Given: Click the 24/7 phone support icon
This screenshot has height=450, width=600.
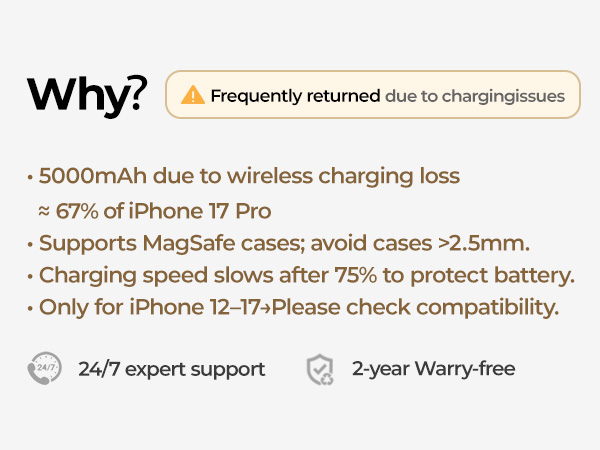Looking at the screenshot, I should click(x=43, y=369).
